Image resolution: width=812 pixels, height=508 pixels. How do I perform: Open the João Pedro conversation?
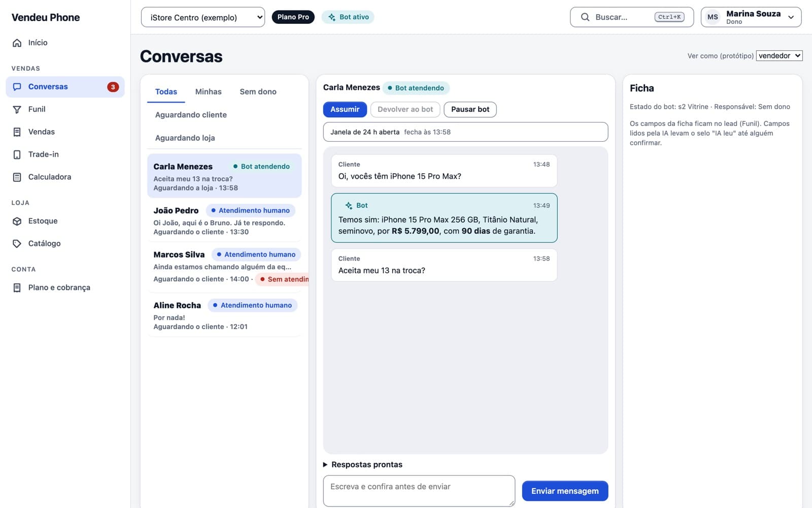pyautogui.click(x=224, y=220)
